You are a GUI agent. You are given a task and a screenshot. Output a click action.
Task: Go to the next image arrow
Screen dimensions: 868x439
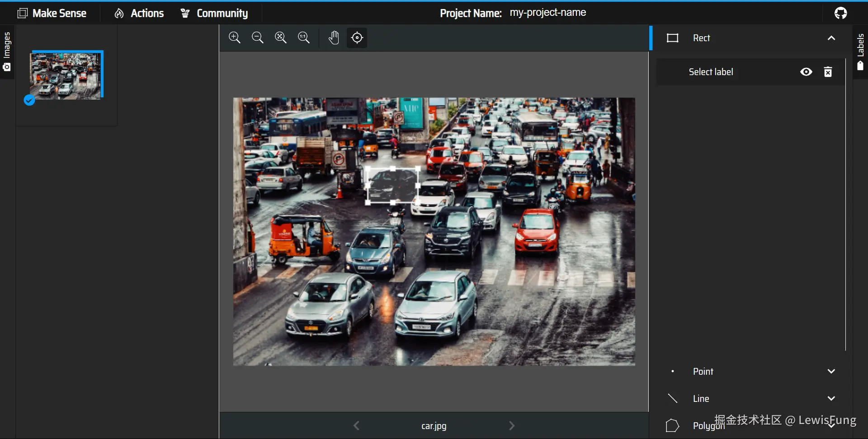point(512,426)
